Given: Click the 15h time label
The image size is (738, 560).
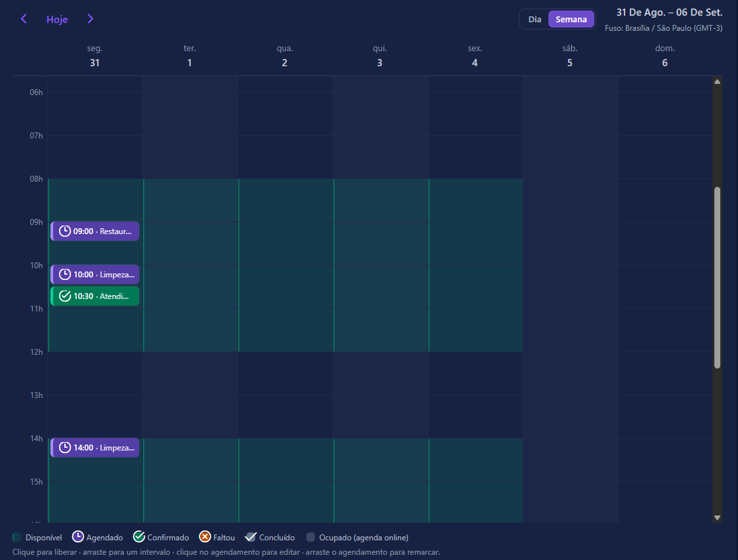Looking at the screenshot, I should click(x=36, y=482).
